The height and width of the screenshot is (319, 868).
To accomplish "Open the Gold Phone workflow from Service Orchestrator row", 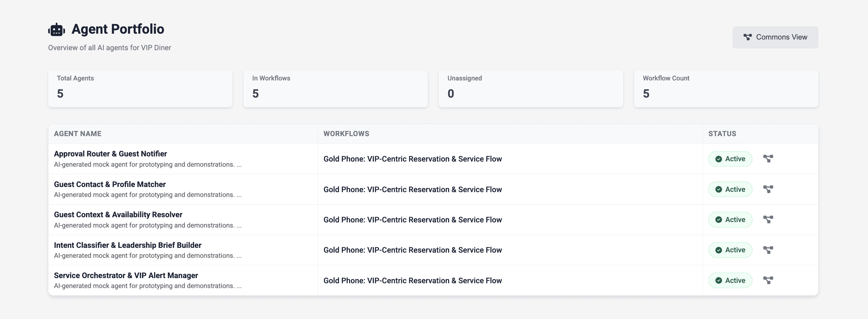I will tap(413, 280).
